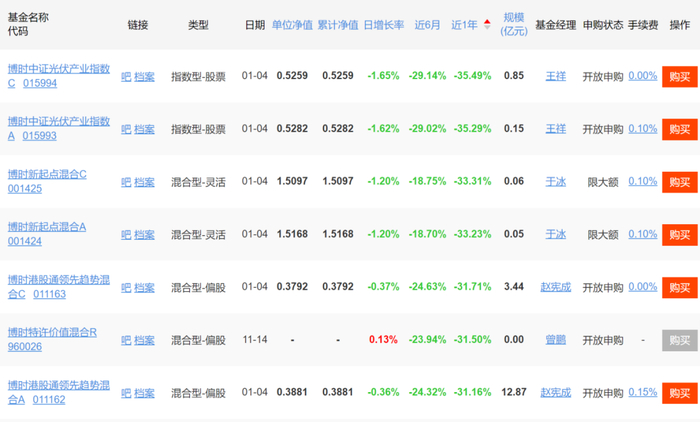Sort by 单位净值 column header
Screen dimensions: 700x422
click(291, 24)
